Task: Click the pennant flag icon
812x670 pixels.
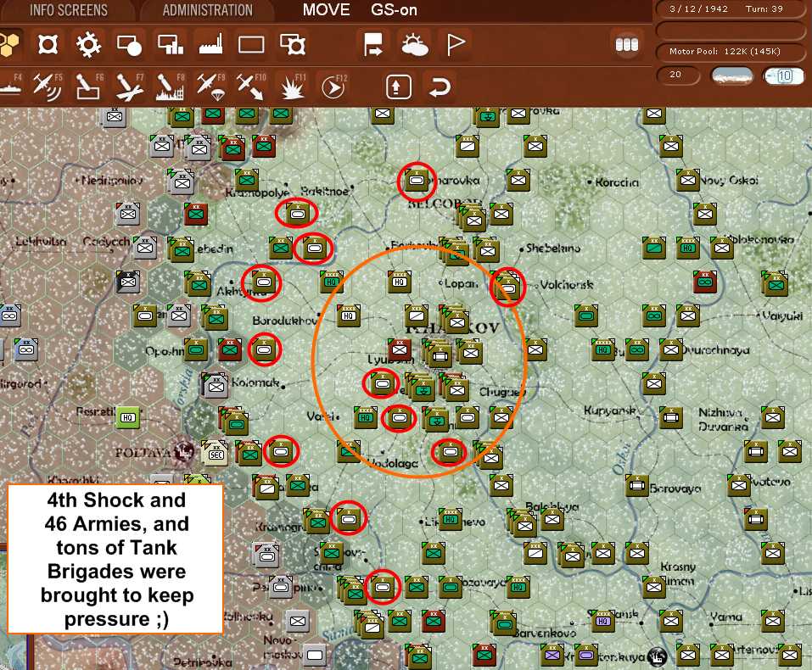Action: coord(455,45)
